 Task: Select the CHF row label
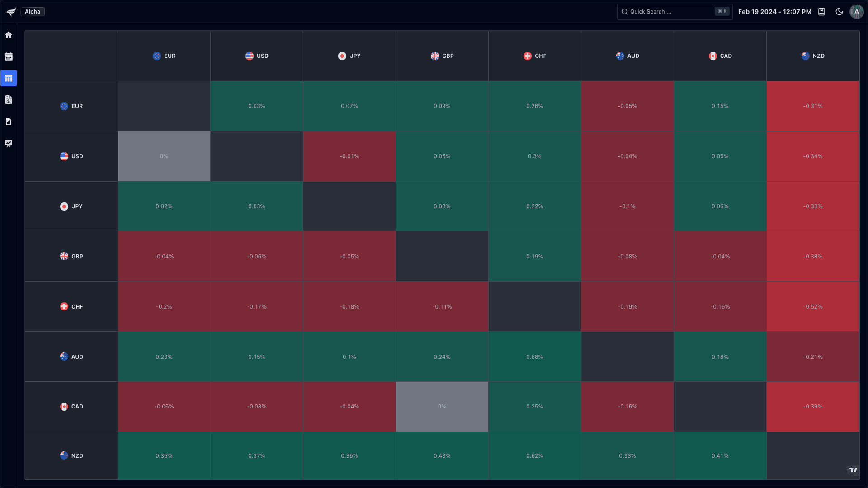[x=71, y=306]
